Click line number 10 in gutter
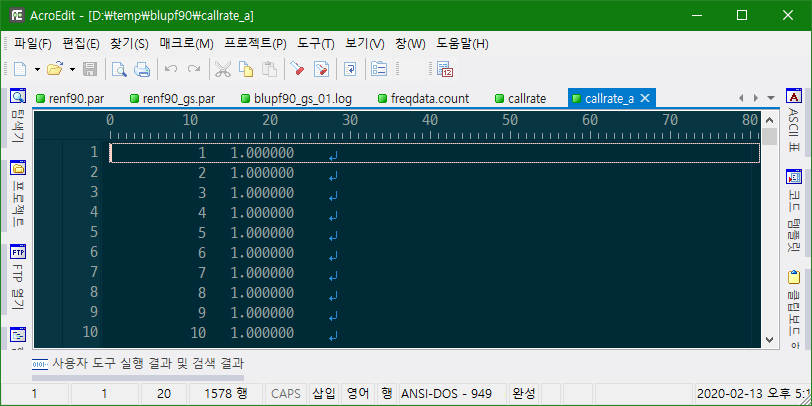The image size is (812, 406). click(x=90, y=332)
